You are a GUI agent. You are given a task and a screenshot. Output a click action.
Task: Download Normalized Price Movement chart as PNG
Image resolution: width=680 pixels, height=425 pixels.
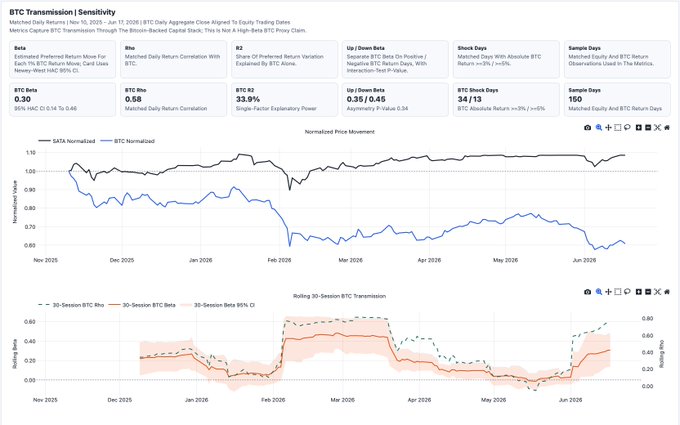click(x=587, y=128)
